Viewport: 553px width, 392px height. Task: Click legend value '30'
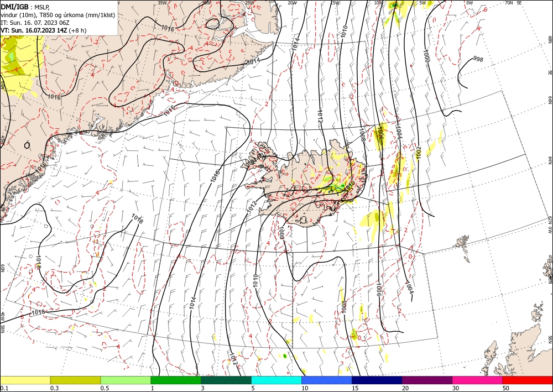456,388
